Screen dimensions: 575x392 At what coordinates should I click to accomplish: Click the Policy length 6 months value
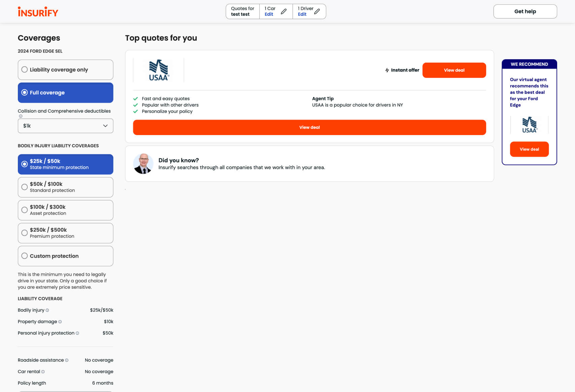pyautogui.click(x=103, y=383)
